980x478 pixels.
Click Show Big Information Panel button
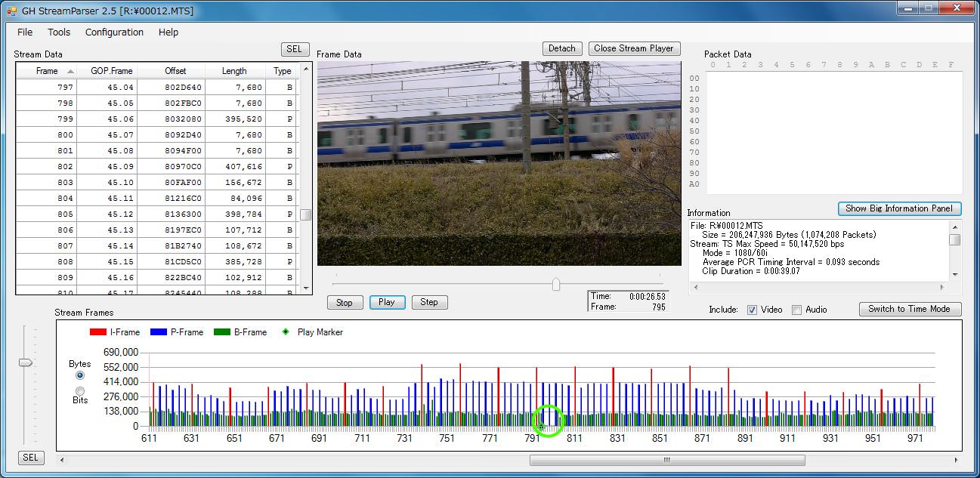[x=899, y=208]
